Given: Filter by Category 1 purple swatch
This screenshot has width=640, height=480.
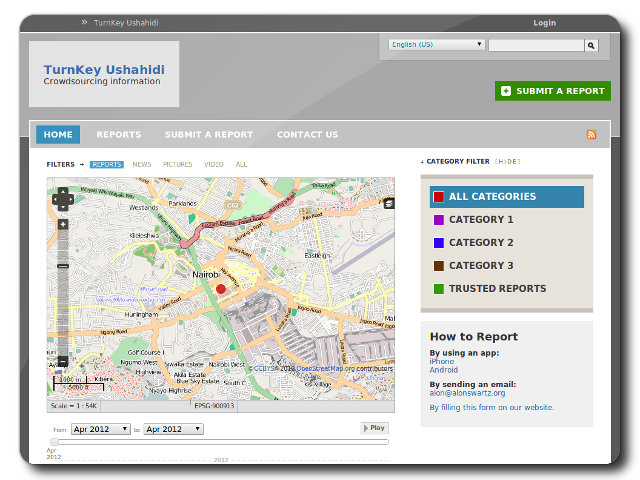Looking at the screenshot, I should (439, 220).
